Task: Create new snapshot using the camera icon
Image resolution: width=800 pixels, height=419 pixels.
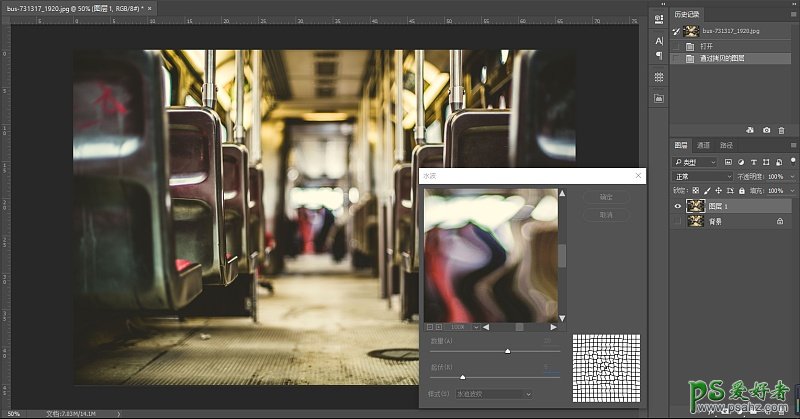Action: click(767, 130)
